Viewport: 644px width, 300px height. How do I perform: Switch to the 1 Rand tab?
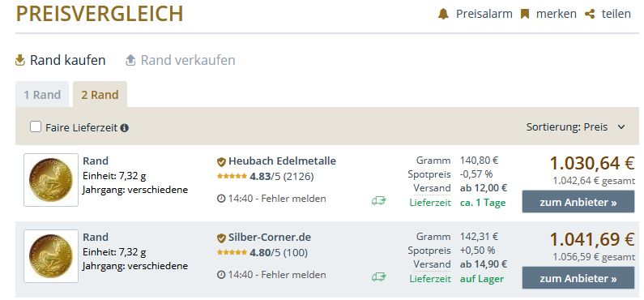point(42,95)
